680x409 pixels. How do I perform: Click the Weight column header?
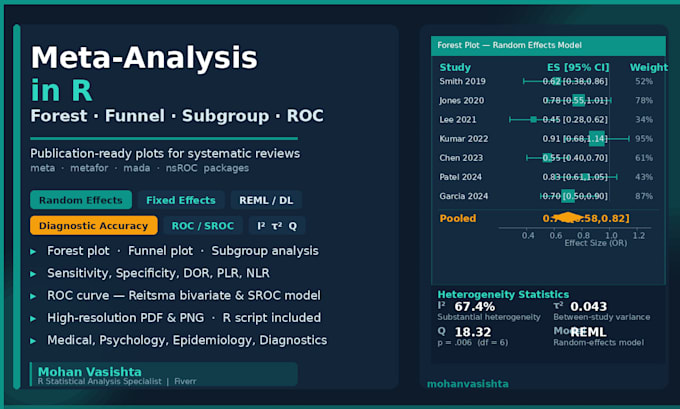click(648, 67)
